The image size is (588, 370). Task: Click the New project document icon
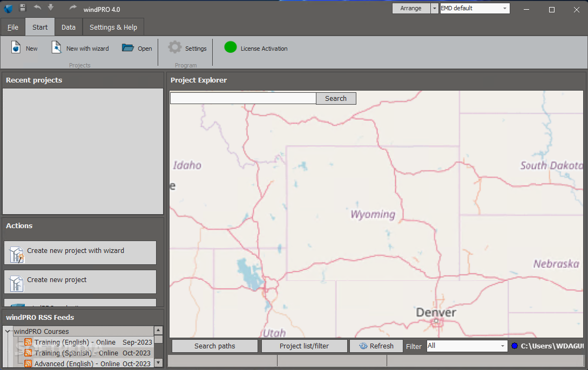tap(16, 47)
